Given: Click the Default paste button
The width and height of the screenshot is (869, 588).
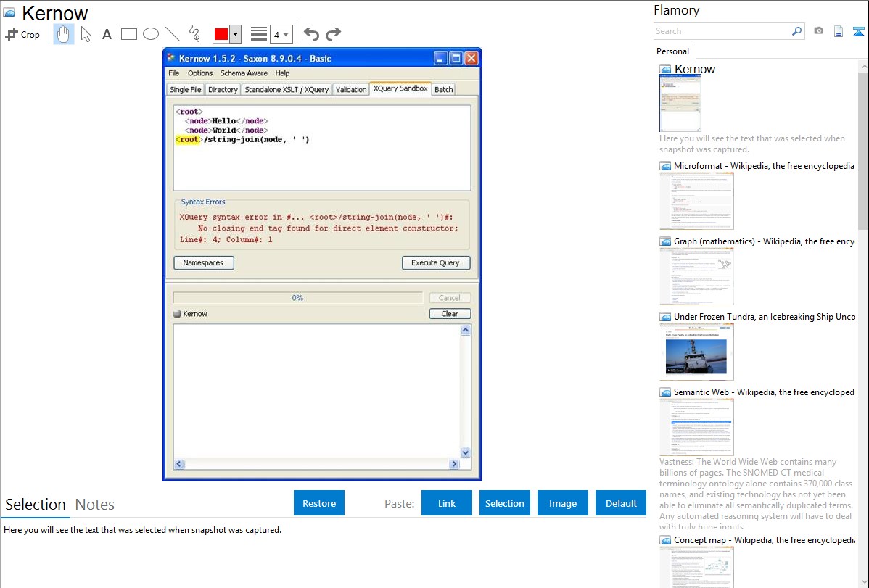Looking at the screenshot, I should (621, 503).
